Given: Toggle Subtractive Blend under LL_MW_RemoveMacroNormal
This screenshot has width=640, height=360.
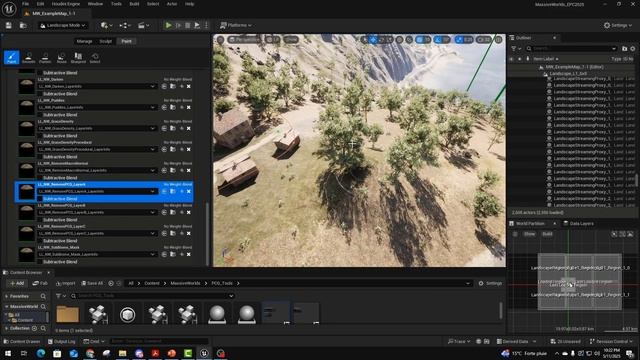Looking at the screenshot, I should [x=40, y=178].
